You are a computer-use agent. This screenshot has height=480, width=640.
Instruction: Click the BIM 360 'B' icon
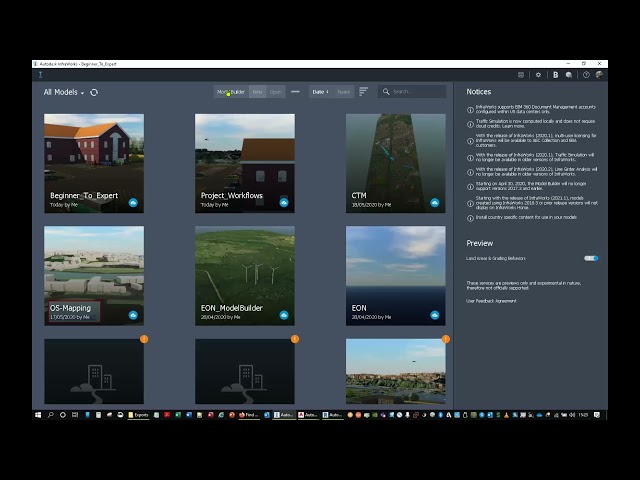tap(556, 75)
